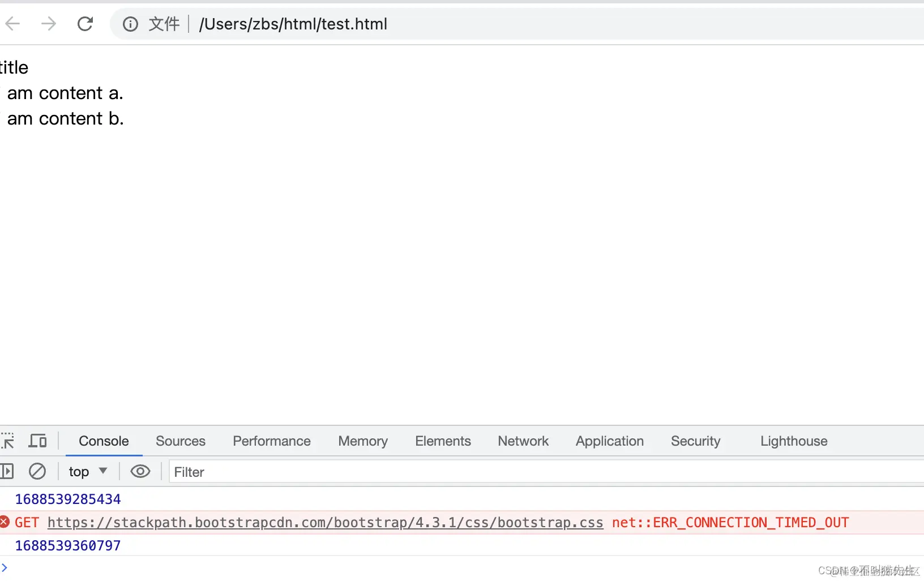Viewport: 924px width, 581px height.
Task: Switch to the Application tab
Action: (x=610, y=441)
